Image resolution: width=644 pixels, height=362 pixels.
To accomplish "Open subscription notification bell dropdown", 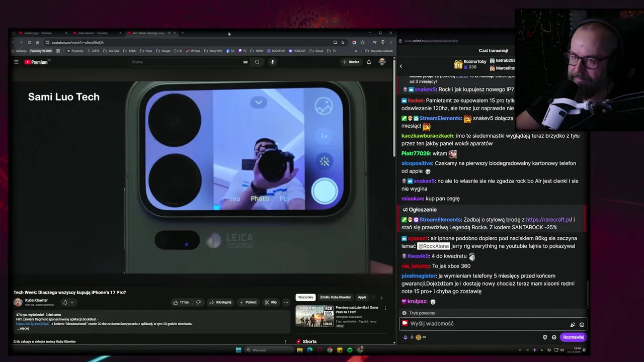I will [x=68, y=302].
